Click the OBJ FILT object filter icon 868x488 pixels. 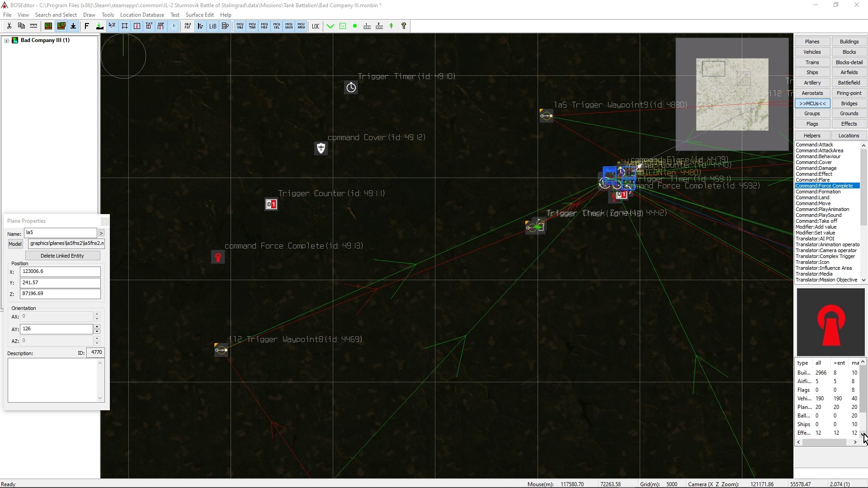(x=188, y=26)
